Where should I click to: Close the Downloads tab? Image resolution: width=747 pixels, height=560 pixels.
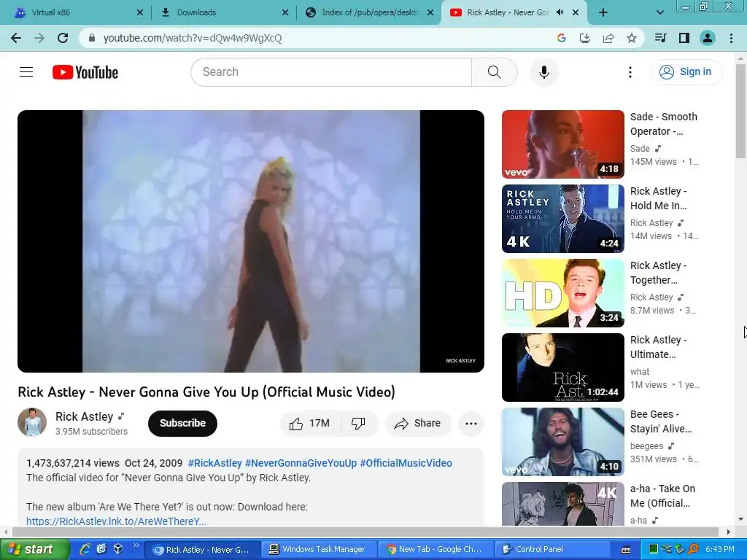(x=285, y=12)
